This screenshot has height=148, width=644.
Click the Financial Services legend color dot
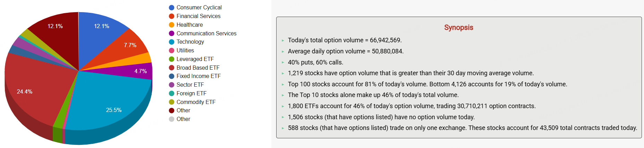click(171, 16)
